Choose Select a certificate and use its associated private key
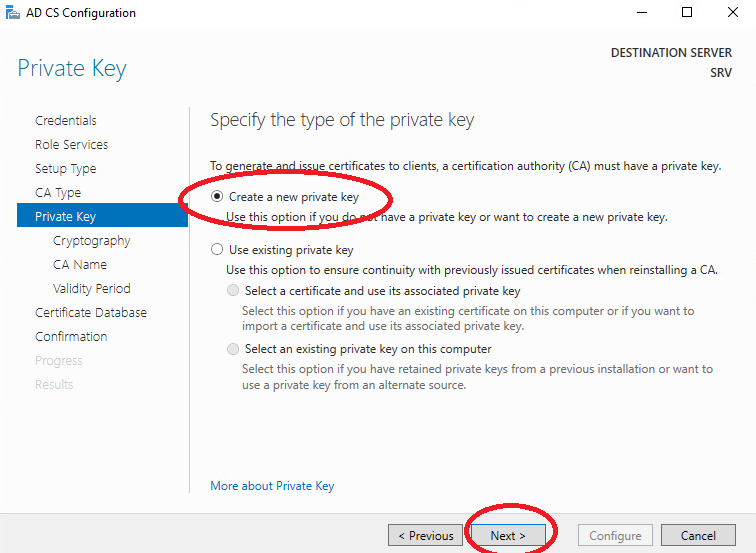The image size is (756, 553). point(233,290)
